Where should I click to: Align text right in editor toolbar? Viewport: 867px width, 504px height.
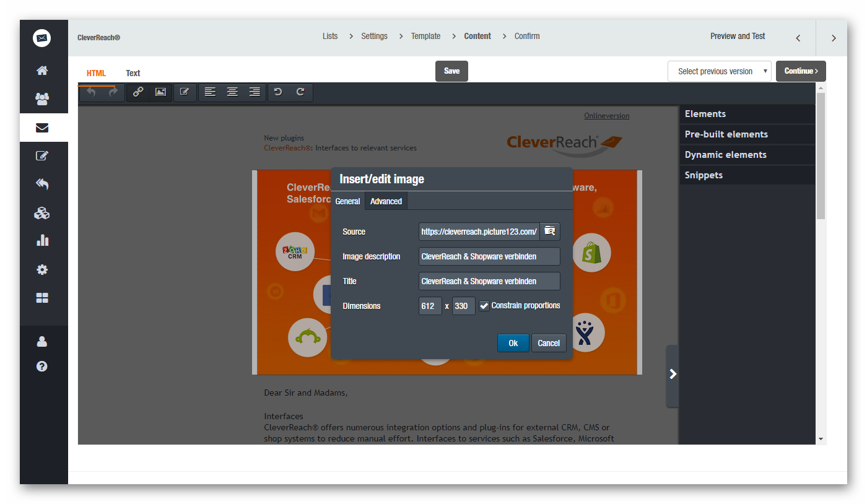click(x=255, y=92)
